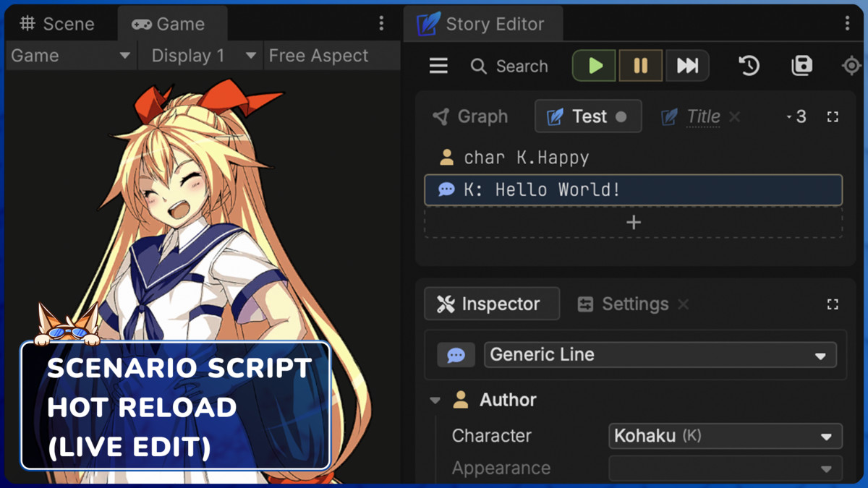Open the Character dropdown showing Kohaku
Image resolution: width=868 pixels, height=488 pixels.
(724, 436)
